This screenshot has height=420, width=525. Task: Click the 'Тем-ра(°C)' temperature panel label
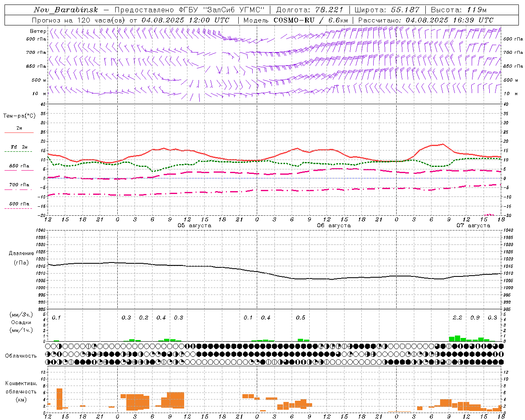(x=19, y=116)
